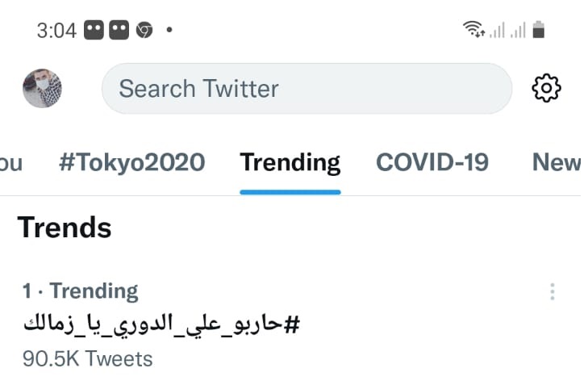Select the Trending tab
This screenshot has width=588, height=385.
pos(290,163)
